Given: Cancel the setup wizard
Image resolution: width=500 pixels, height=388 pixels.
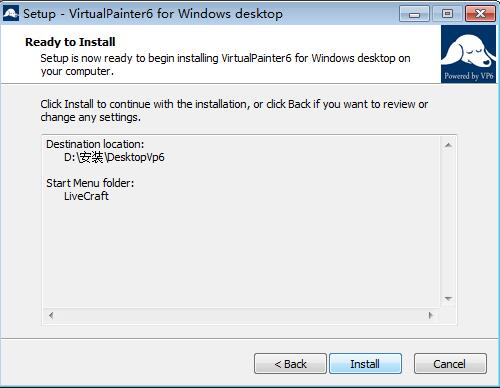Looking at the screenshot, I should (450, 364).
